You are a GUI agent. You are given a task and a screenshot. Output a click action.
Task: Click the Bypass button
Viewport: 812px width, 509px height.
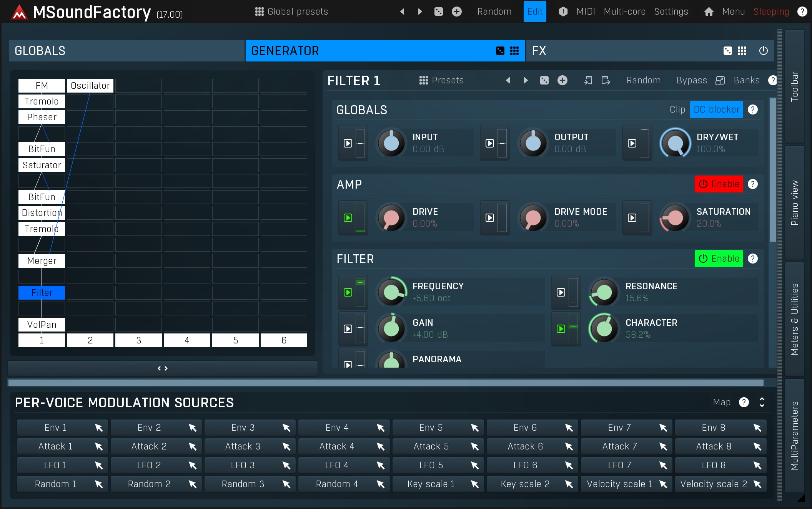click(691, 80)
